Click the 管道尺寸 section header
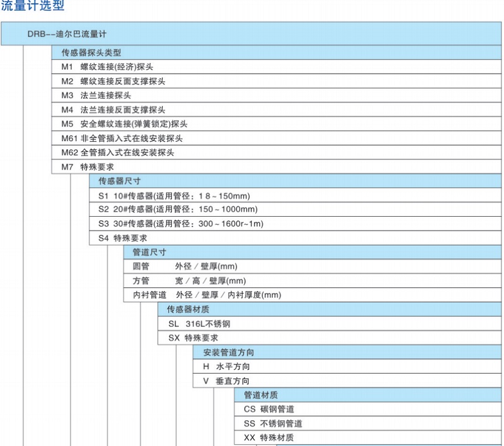The height and width of the screenshot is (446, 504). [149, 252]
